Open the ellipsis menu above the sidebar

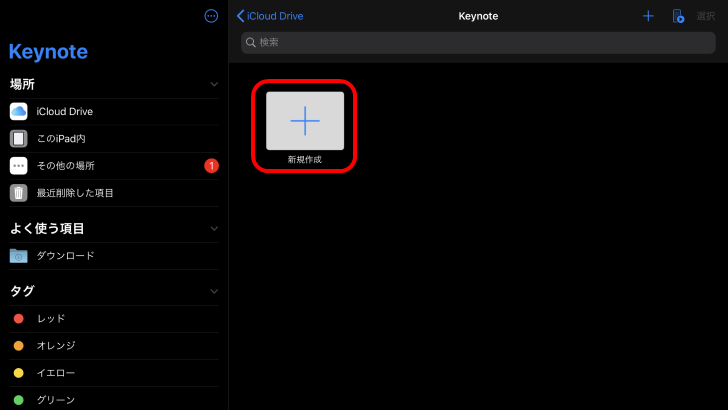point(211,16)
